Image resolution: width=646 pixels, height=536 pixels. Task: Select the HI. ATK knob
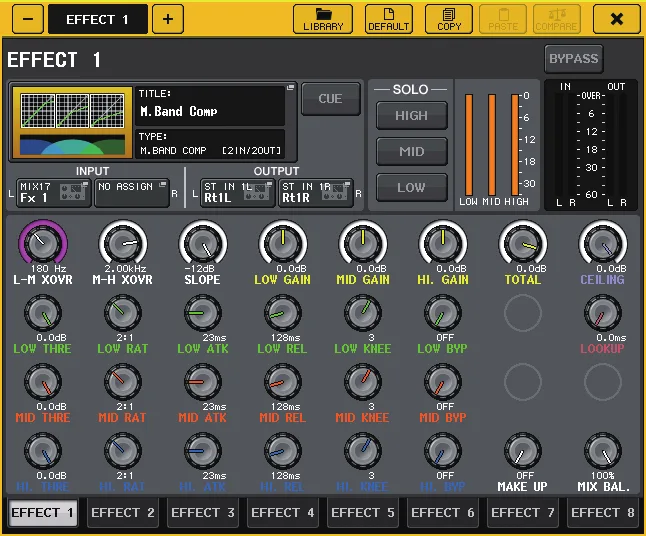point(203,451)
